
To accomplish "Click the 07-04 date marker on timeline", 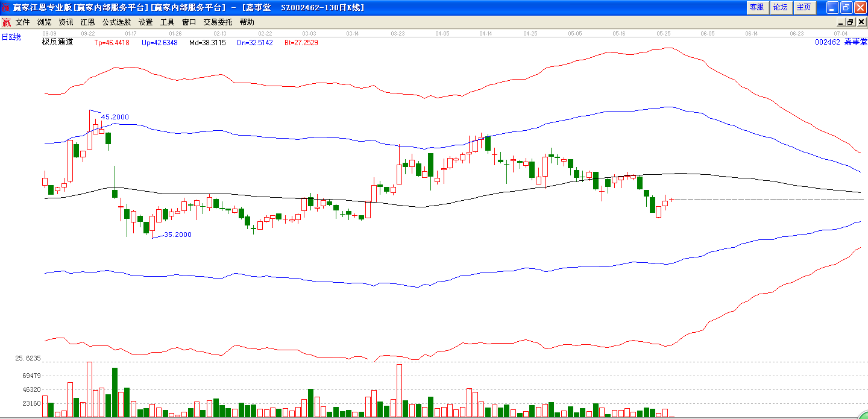I will pyautogui.click(x=841, y=34).
